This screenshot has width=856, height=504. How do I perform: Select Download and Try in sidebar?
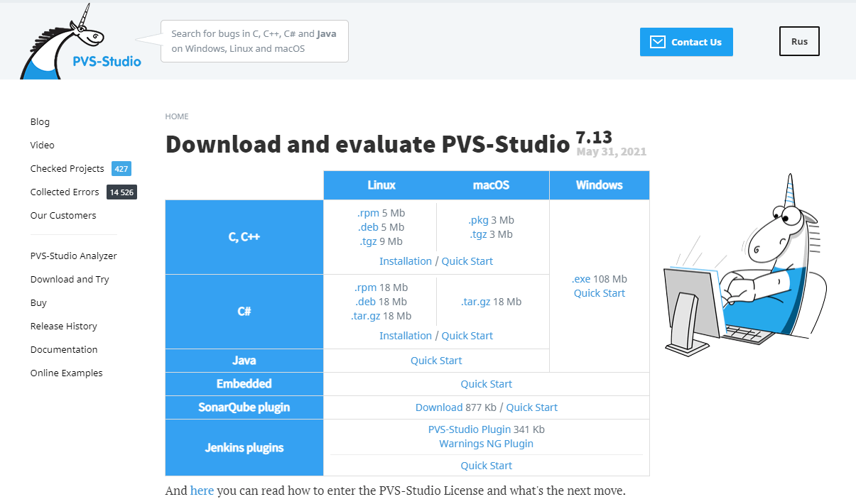[70, 279]
